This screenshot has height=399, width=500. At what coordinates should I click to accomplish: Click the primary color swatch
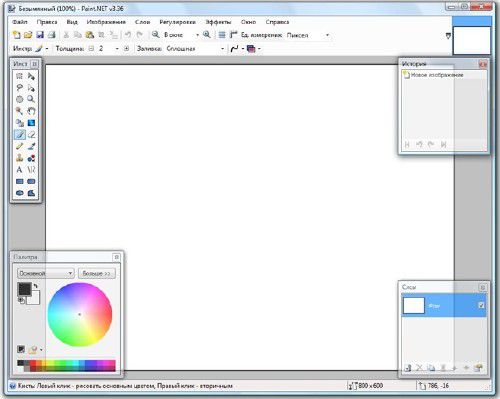(x=24, y=289)
